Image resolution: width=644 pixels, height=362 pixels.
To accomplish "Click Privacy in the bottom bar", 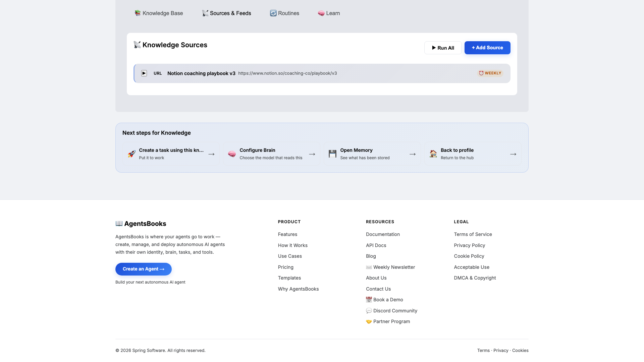I will pyautogui.click(x=501, y=350).
